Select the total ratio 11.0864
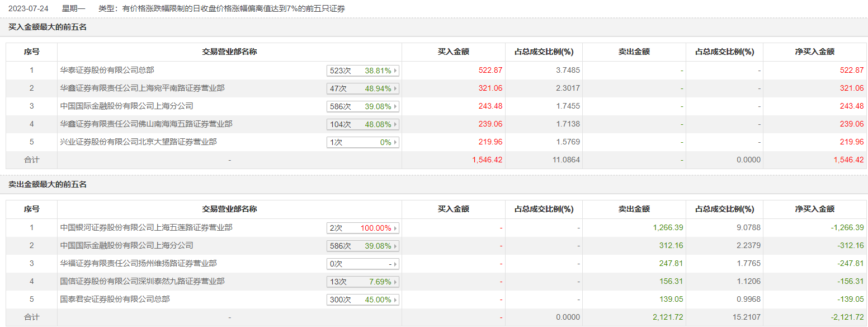The width and height of the screenshot is (868, 327). (x=565, y=160)
